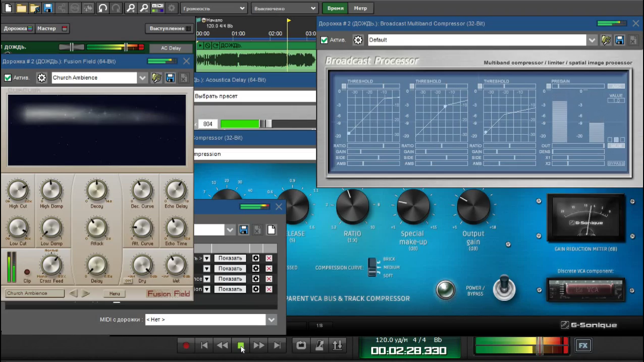
Task: Save the Fusion Field preset with floppy icon
Action: point(170,78)
